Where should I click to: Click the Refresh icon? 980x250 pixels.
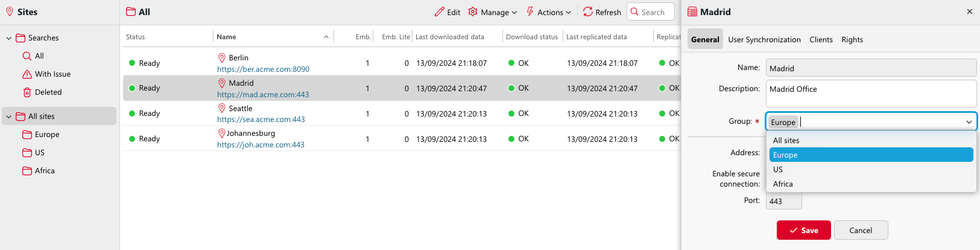click(x=588, y=12)
